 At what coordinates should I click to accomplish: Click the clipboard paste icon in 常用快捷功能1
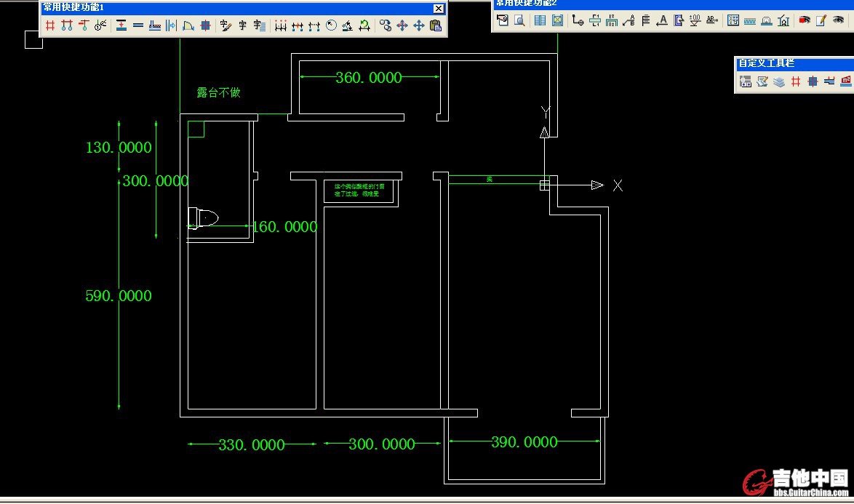click(436, 26)
